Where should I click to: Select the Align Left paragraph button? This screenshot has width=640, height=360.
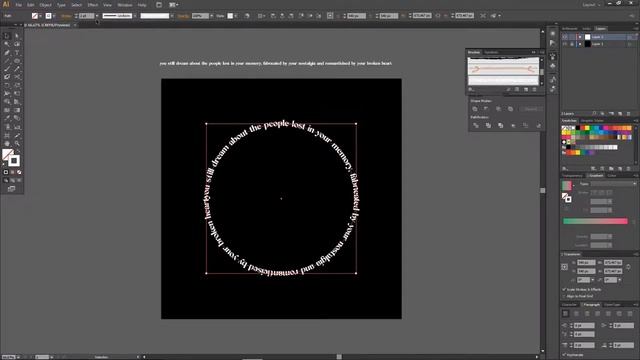pos(565,313)
